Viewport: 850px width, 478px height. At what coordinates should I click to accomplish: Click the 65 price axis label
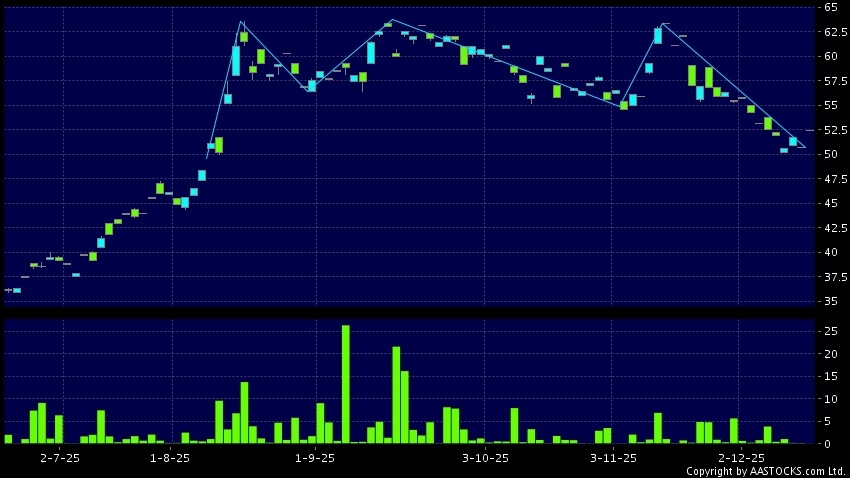pyautogui.click(x=831, y=7)
